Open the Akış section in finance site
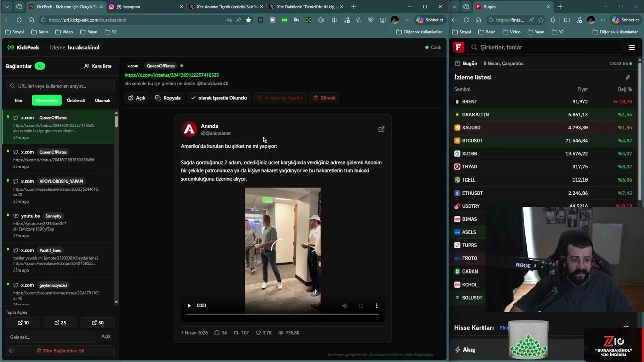Screen dimensions: 644x362 465,350
